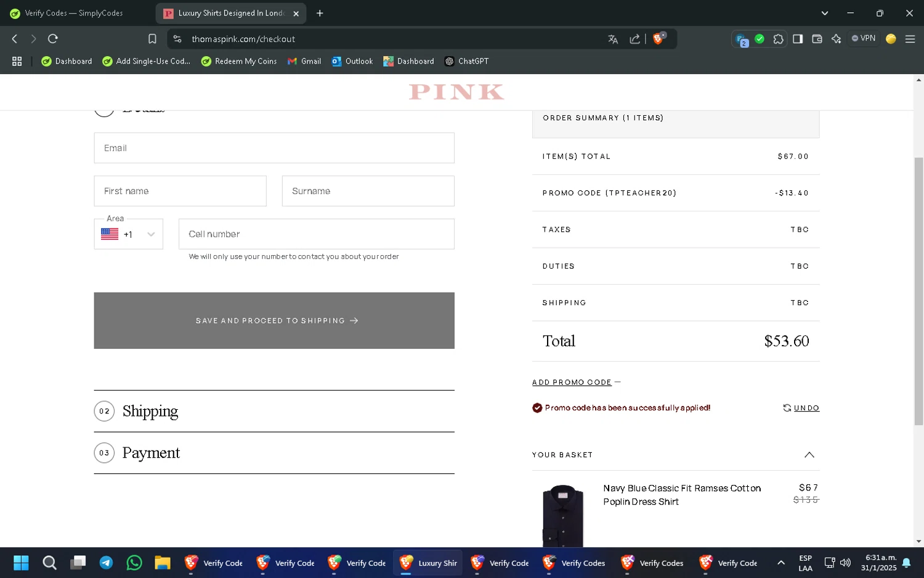Viewport: 924px width, 578px height.
Task: Click Save and Proceed to Shipping button
Action: [274, 320]
